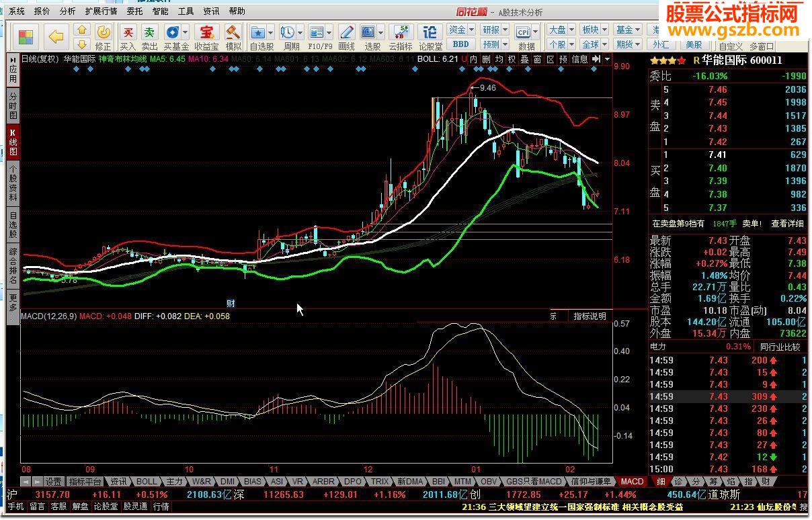Click 查看详细 link in order panel
This screenshot has height=520, width=812.
(787, 224)
